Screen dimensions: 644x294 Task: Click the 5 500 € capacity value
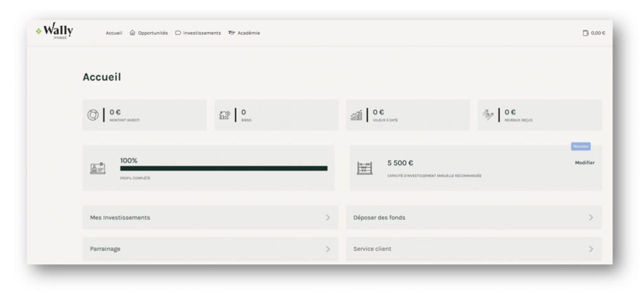pos(400,163)
